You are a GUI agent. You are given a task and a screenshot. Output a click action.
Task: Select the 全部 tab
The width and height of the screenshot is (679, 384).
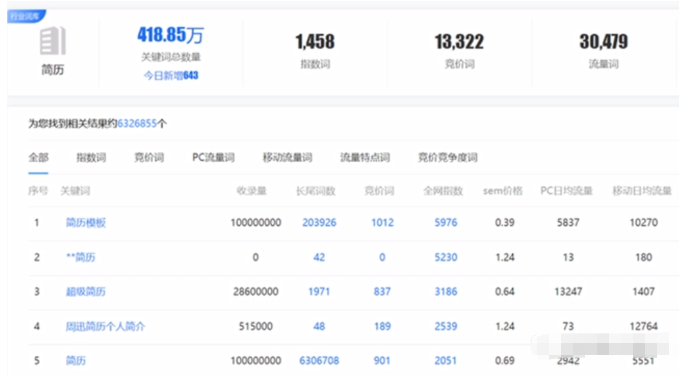click(39, 158)
